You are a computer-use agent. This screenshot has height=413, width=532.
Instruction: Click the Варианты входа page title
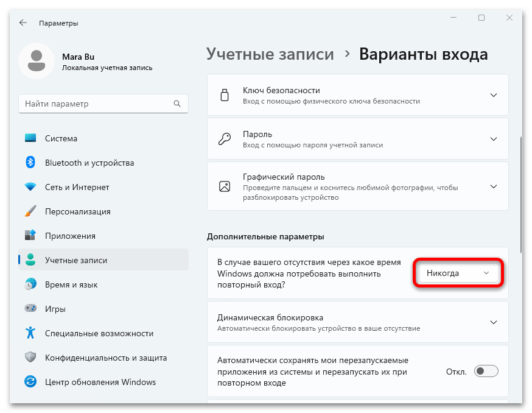pos(424,54)
